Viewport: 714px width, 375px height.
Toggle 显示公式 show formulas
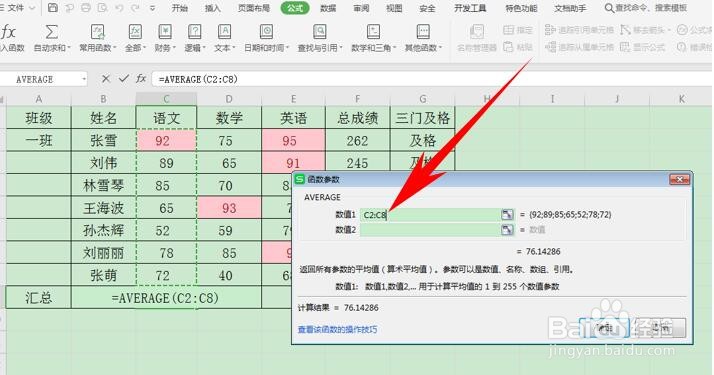point(643,47)
